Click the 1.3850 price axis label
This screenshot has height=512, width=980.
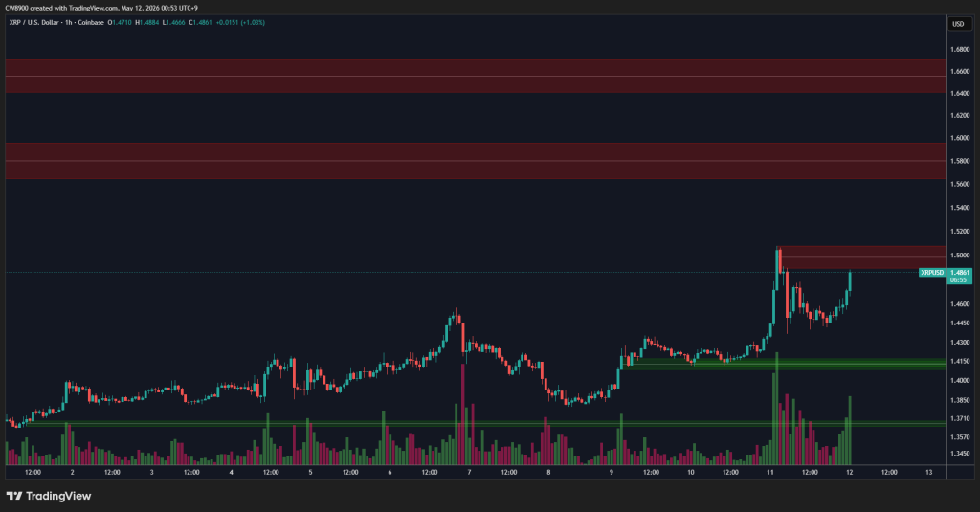[x=960, y=399]
